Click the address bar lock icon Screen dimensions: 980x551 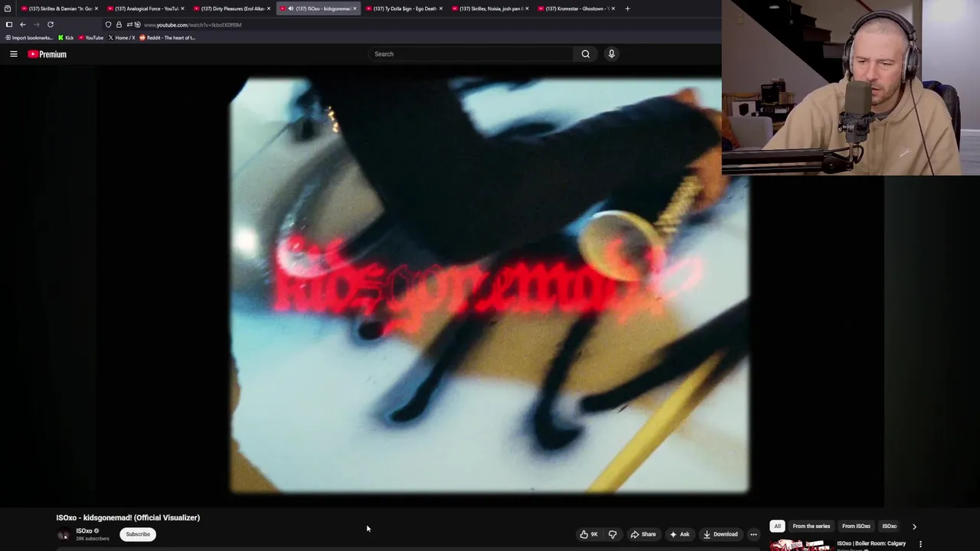coord(119,24)
